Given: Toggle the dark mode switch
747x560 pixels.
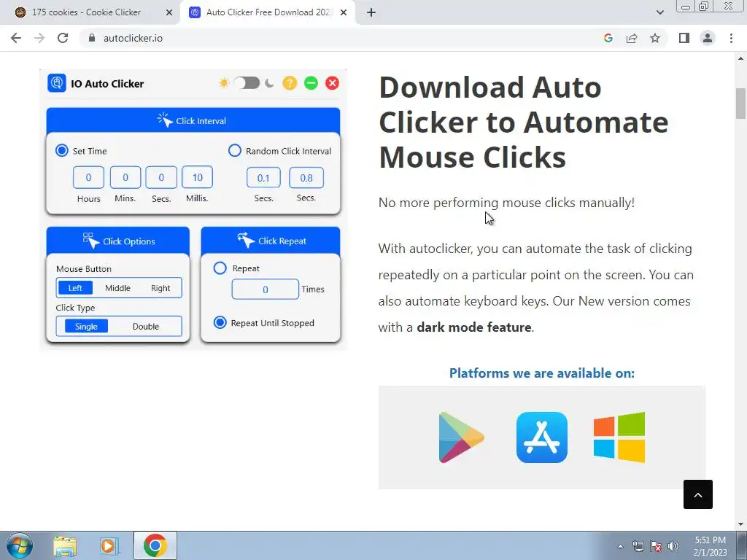Looking at the screenshot, I should (247, 83).
